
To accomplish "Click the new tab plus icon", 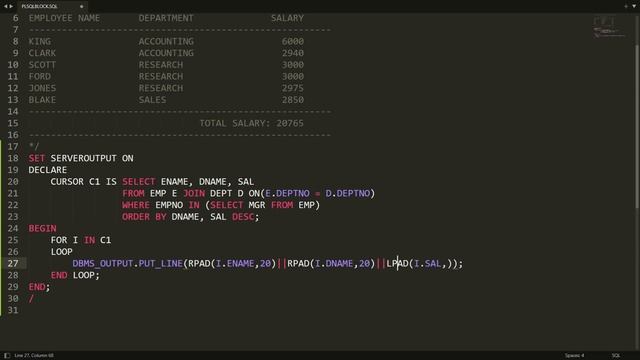I will [626, 6].
